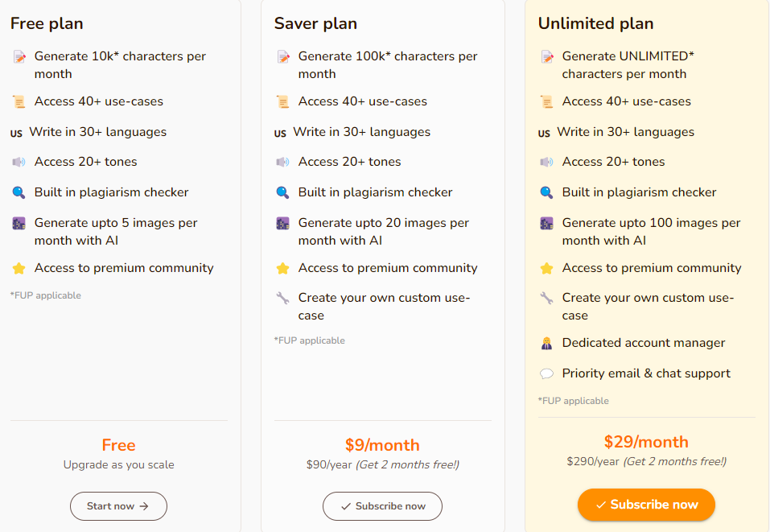Click the $9/month price text
The image size is (770, 532).
click(382, 445)
